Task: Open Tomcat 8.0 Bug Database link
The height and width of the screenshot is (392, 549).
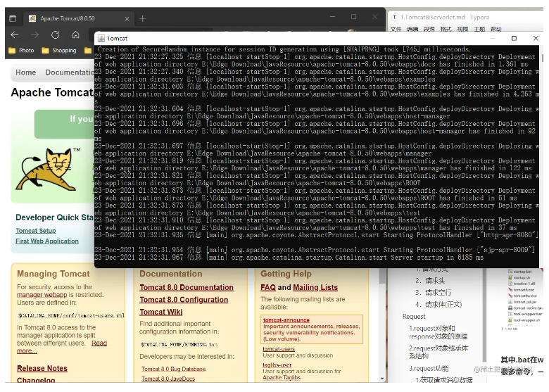Action: (173, 369)
